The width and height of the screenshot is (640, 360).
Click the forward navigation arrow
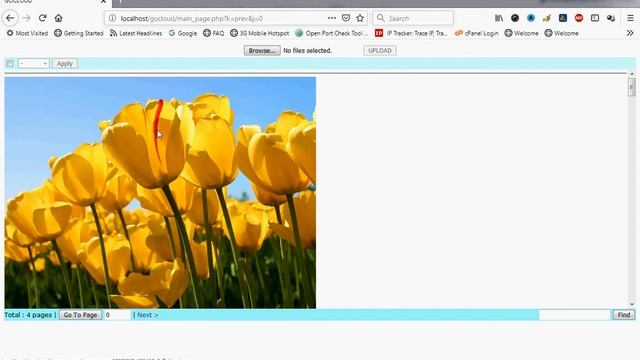[27, 18]
